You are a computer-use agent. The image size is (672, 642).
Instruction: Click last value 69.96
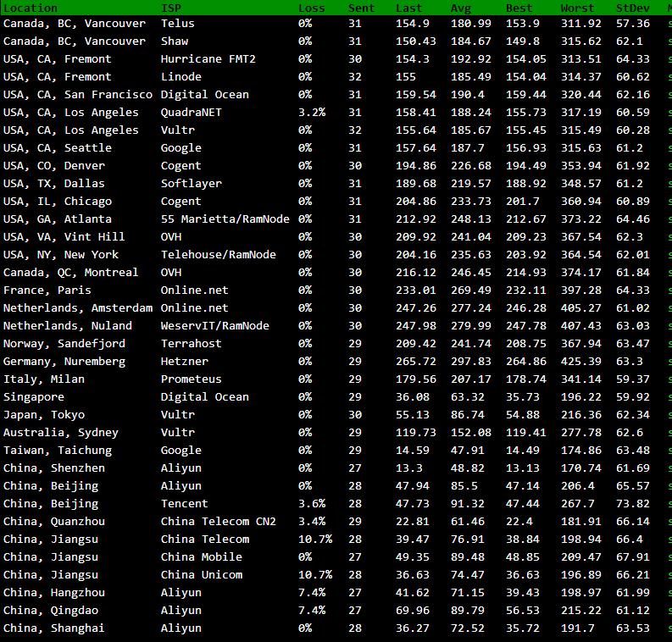coord(413,611)
